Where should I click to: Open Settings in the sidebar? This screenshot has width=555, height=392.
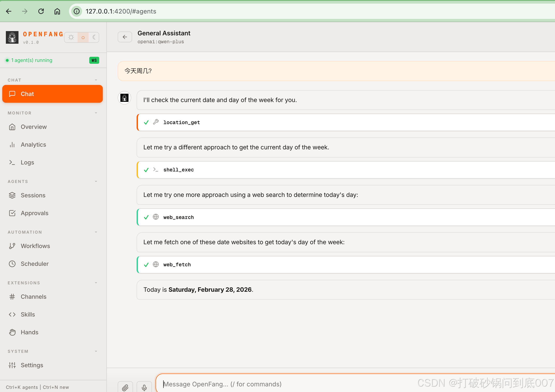pyautogui.click(x=32, y=365)
